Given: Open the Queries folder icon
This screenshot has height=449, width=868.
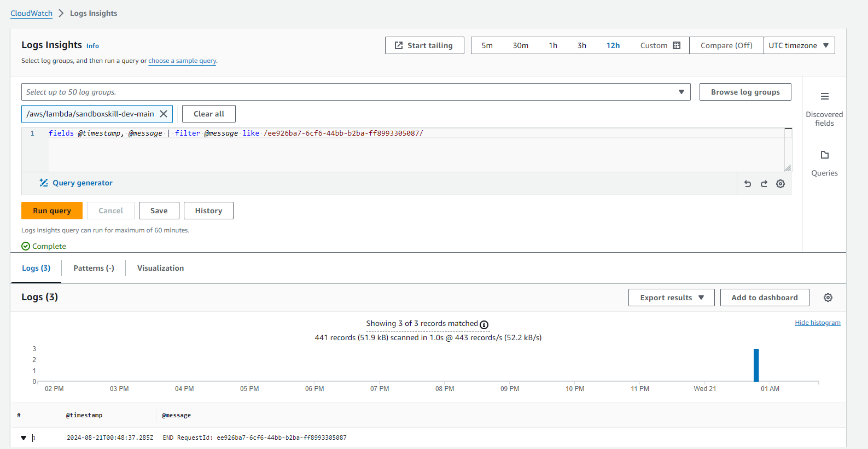Looking at the screenshot, I should point(824,155).
